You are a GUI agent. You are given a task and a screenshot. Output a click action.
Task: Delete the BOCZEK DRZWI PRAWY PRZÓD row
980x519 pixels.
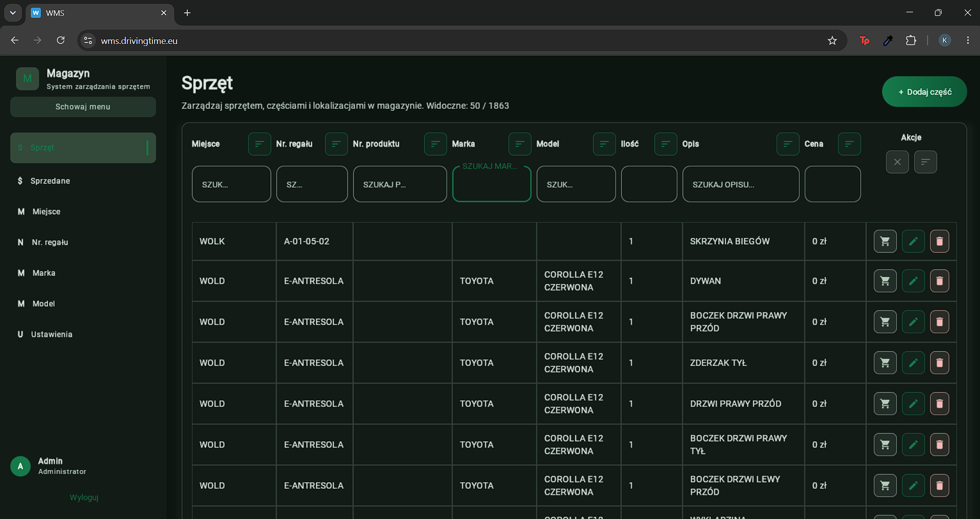point(940,322)
